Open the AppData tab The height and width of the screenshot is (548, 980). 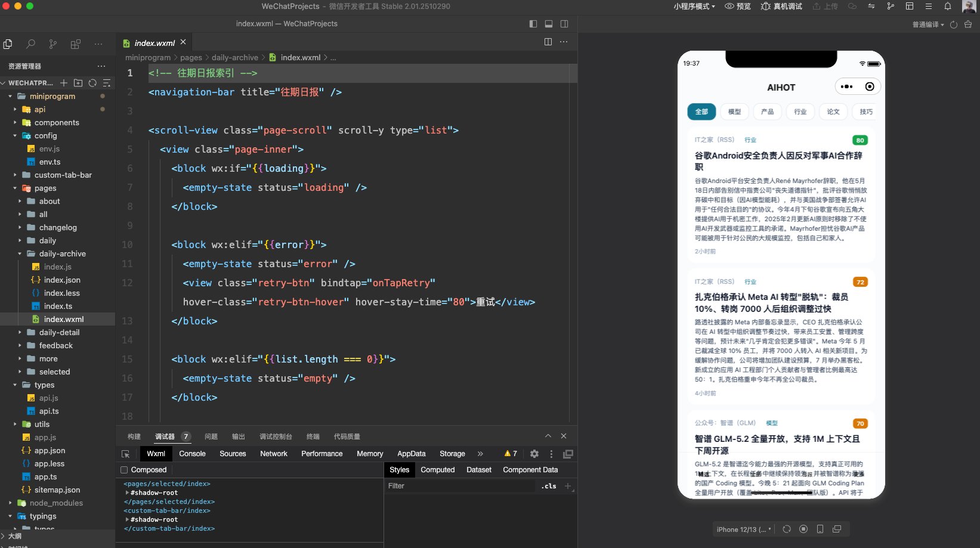point(412,454)
